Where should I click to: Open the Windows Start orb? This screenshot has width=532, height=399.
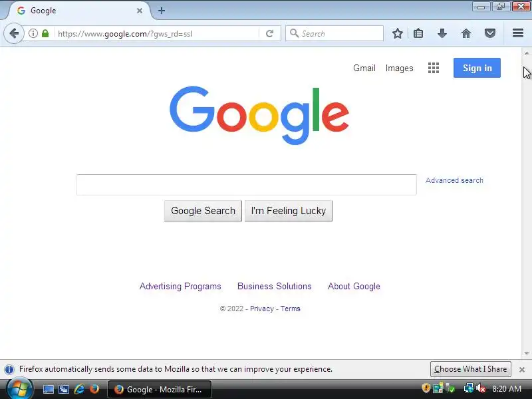(20, 389)
